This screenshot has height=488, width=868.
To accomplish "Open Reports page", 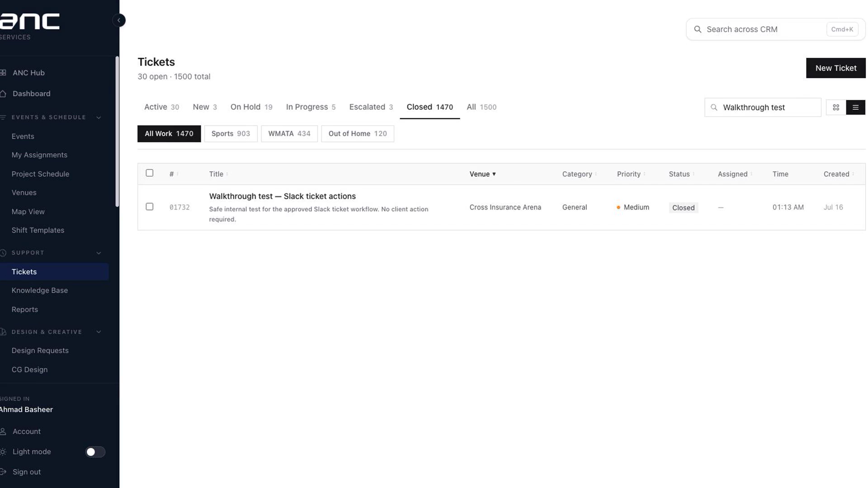I will pos(25,310).
